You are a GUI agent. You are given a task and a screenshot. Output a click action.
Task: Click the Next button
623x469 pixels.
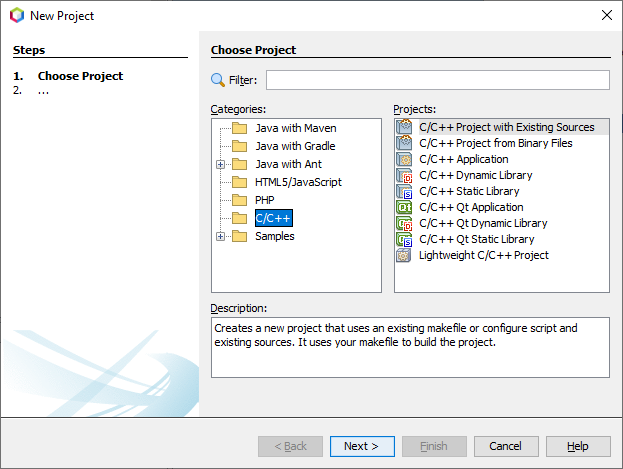pyautogui.click(x=362, y=446)
